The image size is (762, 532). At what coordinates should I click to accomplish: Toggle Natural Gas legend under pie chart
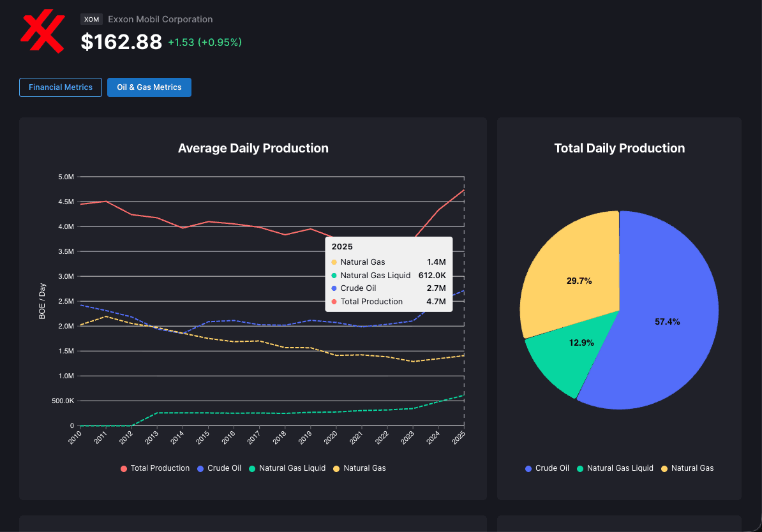[x=687, y=468]
